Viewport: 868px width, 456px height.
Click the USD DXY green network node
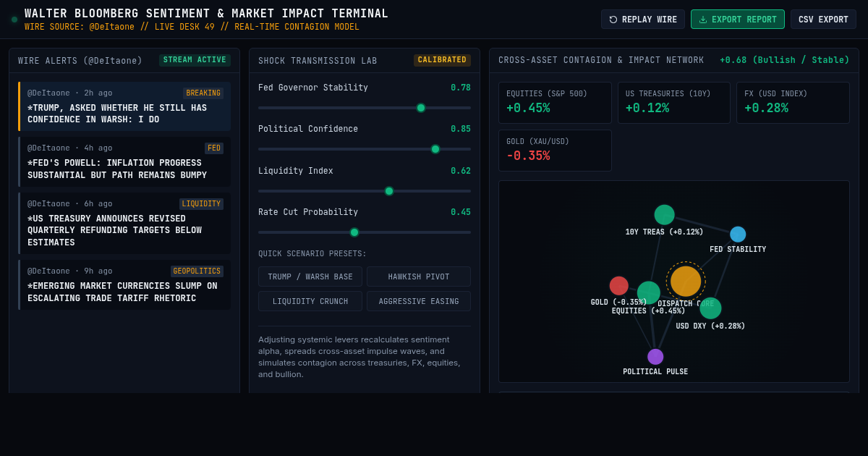710,308
